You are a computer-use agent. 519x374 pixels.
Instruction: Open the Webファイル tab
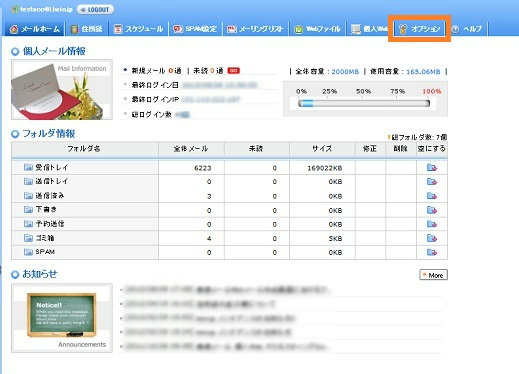[317, 29]
